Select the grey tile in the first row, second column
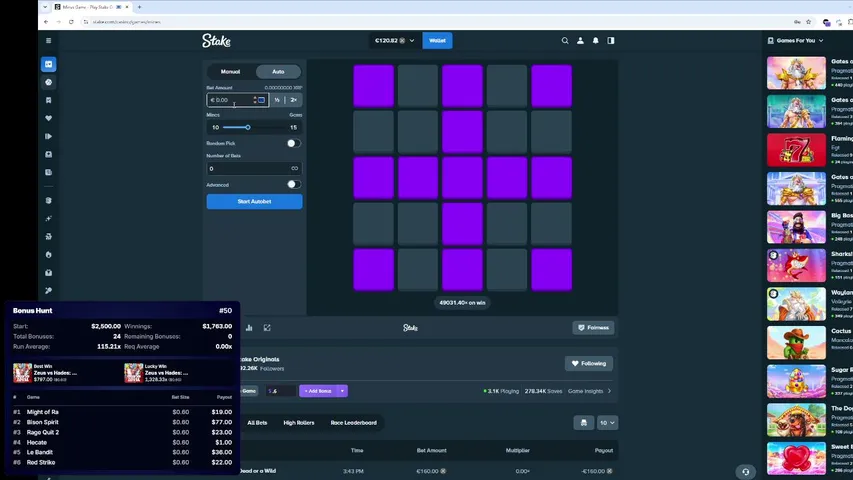The height and width of the screenshot is (480, 853). click(x=418, y=85)
